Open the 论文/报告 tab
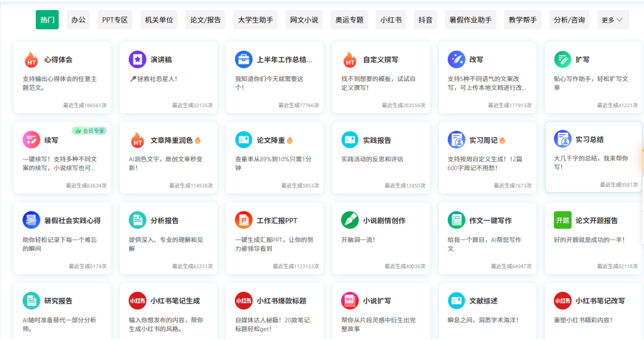The width and height of the screenshot is (644, 340). [x=205, y=20]
